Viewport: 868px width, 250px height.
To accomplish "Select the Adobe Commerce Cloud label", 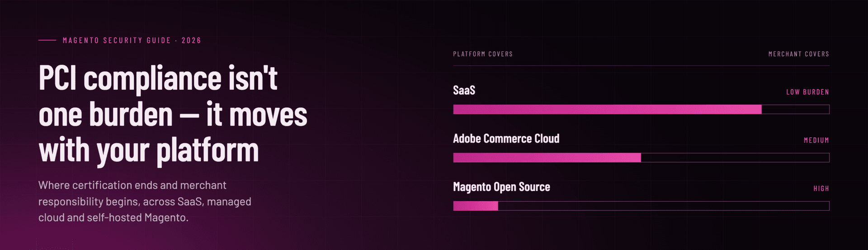I will coord(506,139).
